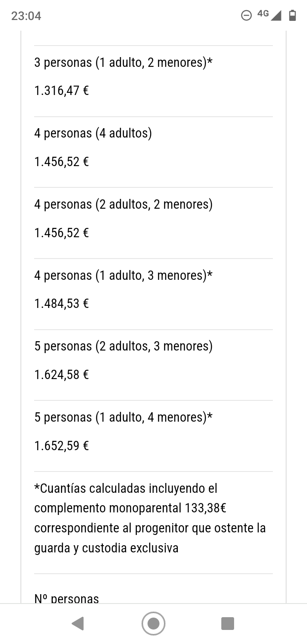Tap the Android back navigation button
This screenshot has height=644, width=307.
[x=78, y=624]
